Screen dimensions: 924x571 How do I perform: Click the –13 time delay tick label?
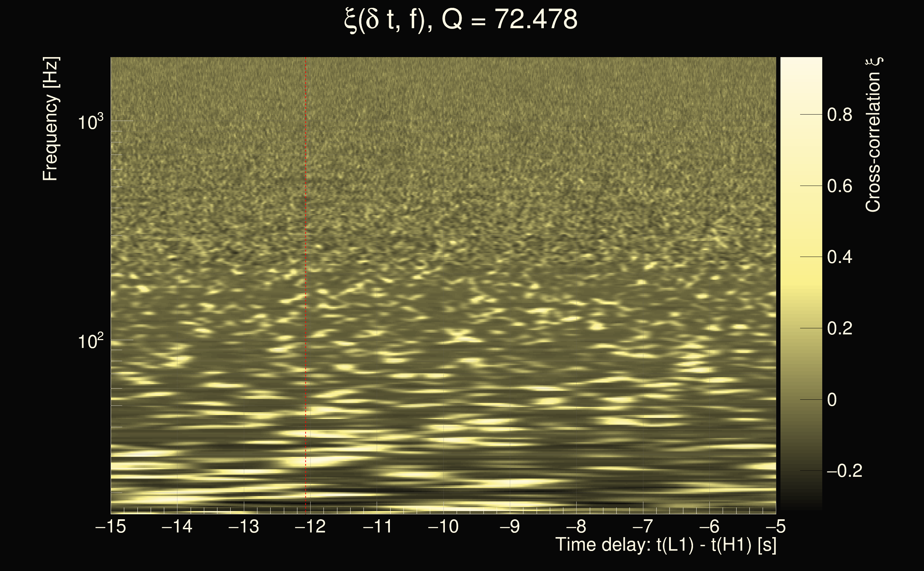pyautogui.click(x=243, y=526)
